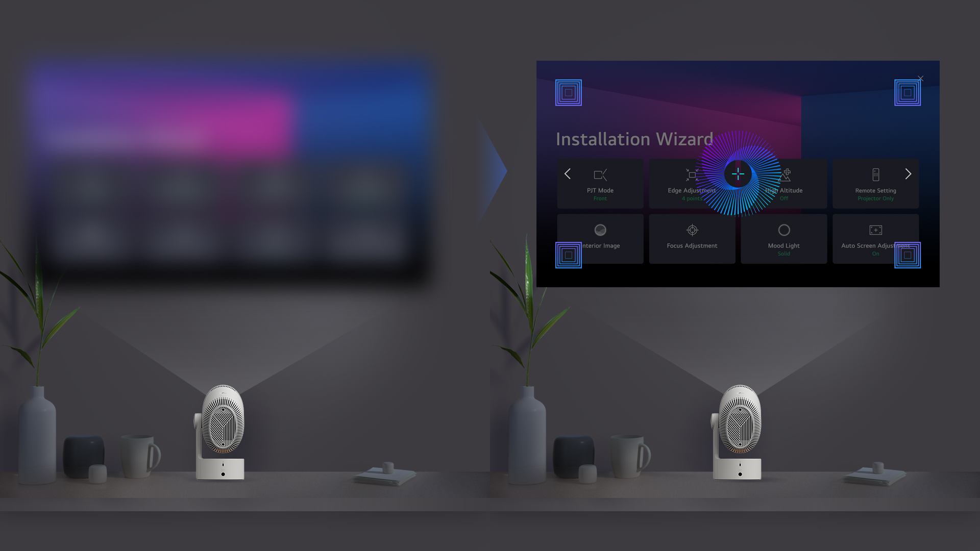This screenshot has height=551, width=980.
Task: Open PJT Mode Front settings
Action: point(600,183)
